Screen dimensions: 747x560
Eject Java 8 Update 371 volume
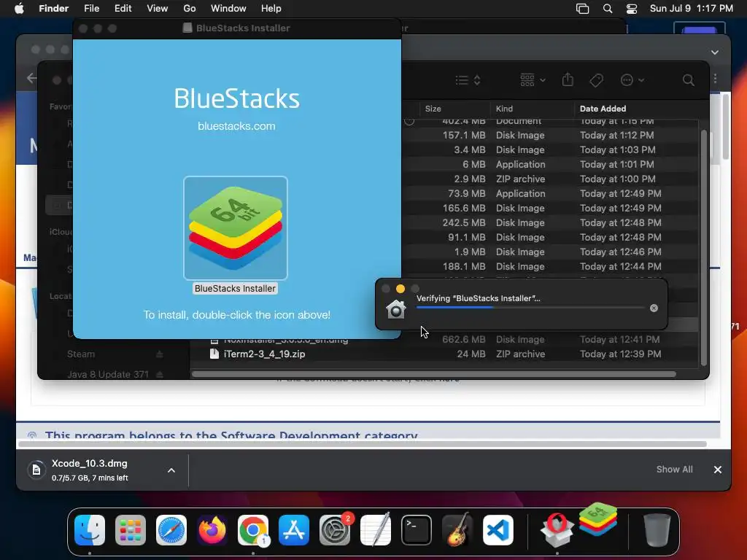(x=160, y=374)
